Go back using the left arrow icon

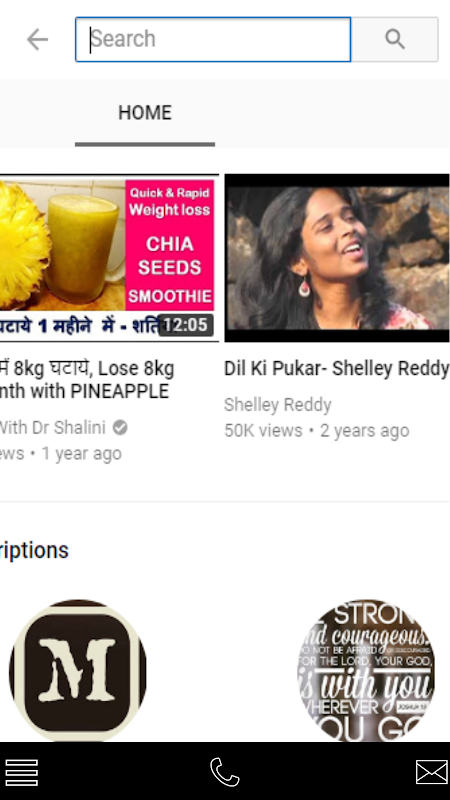pyautogui.click(x=37, y=39)
